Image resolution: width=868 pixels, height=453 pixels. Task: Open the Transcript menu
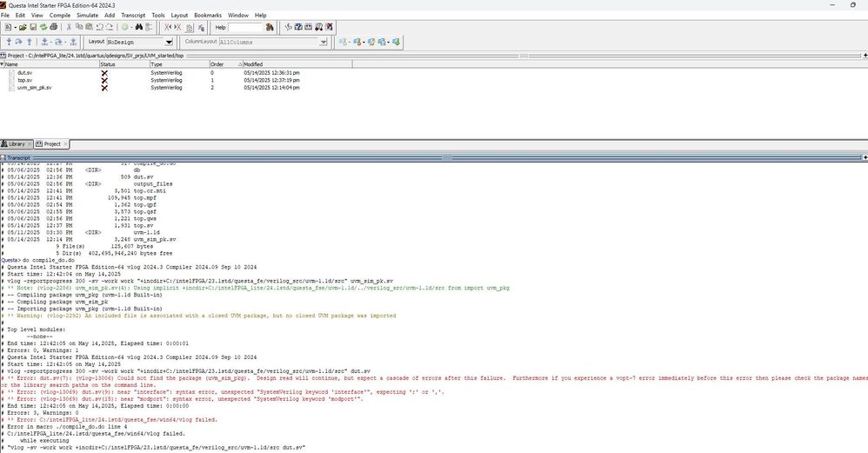point(133,16)
